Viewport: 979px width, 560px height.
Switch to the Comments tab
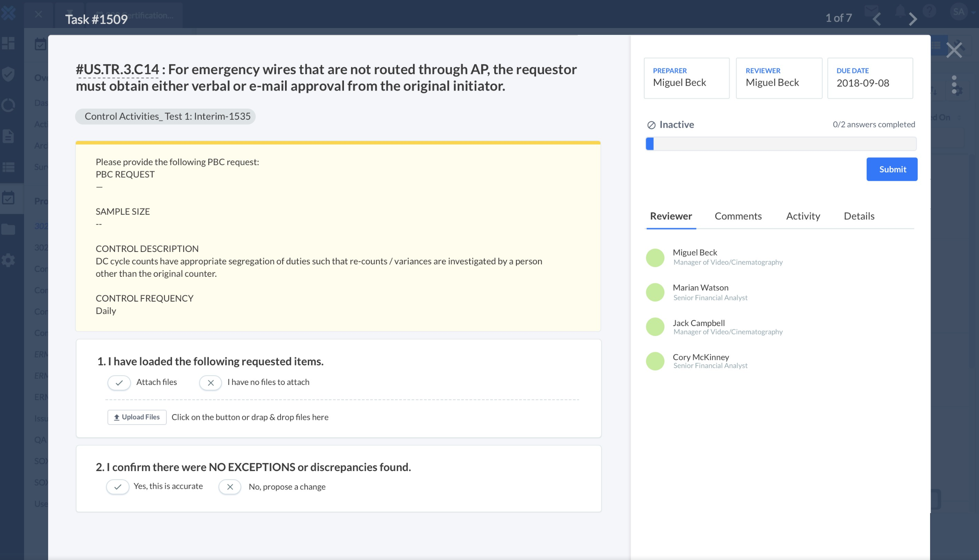point(738,216)
